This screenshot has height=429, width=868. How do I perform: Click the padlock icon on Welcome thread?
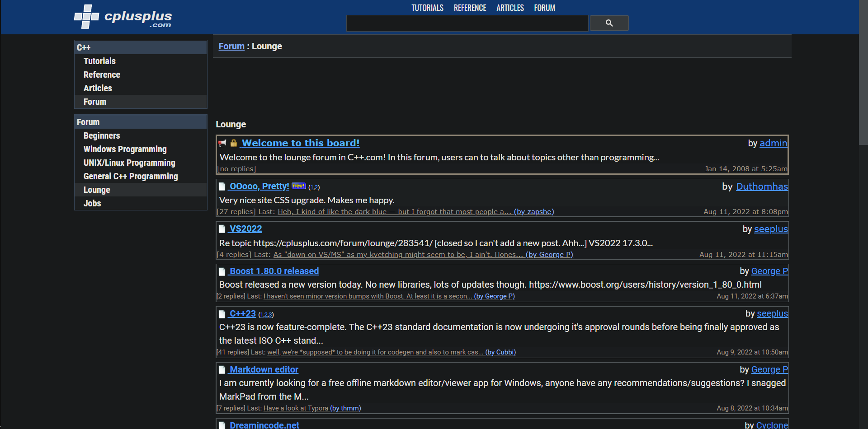click(x=233, y=143)
